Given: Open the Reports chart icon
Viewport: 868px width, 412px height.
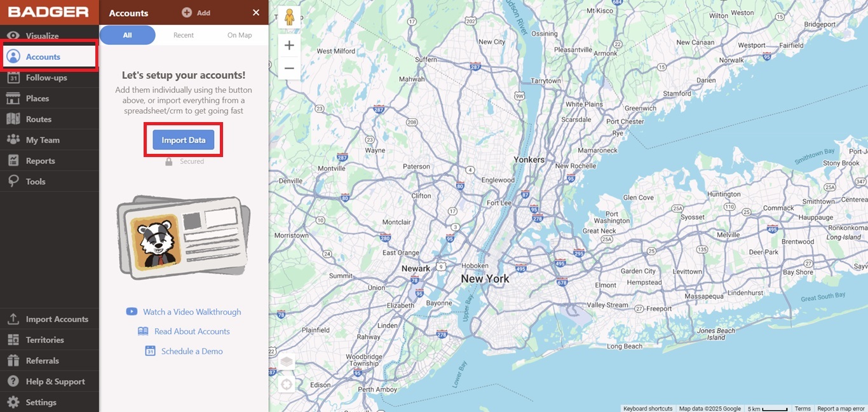Looking at the screenshot, I should click(x=13, y=161).
